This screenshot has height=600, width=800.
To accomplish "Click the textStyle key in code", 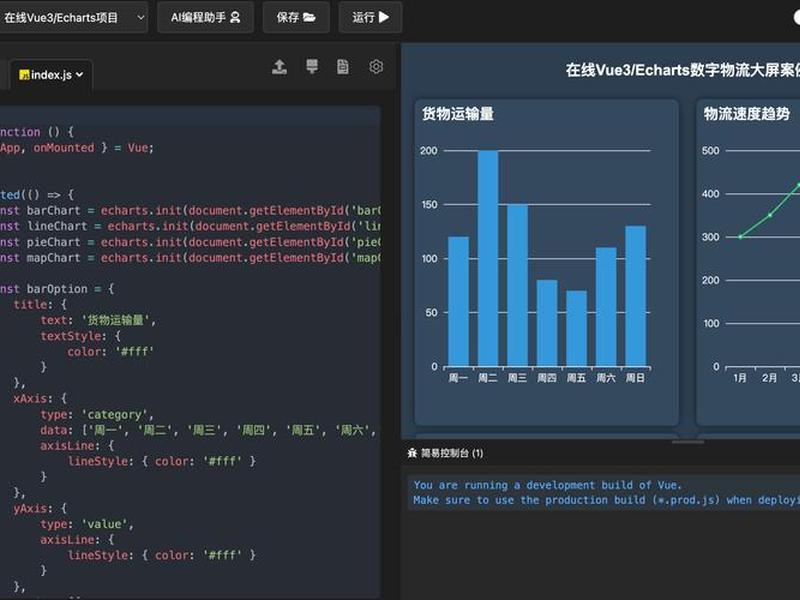I will [x=71, y=336].
